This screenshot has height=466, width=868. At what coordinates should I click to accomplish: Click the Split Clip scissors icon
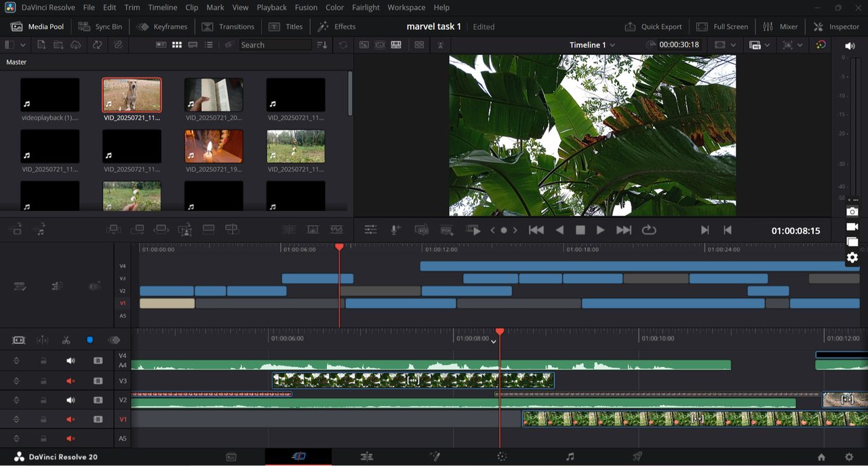click(66, 340)
